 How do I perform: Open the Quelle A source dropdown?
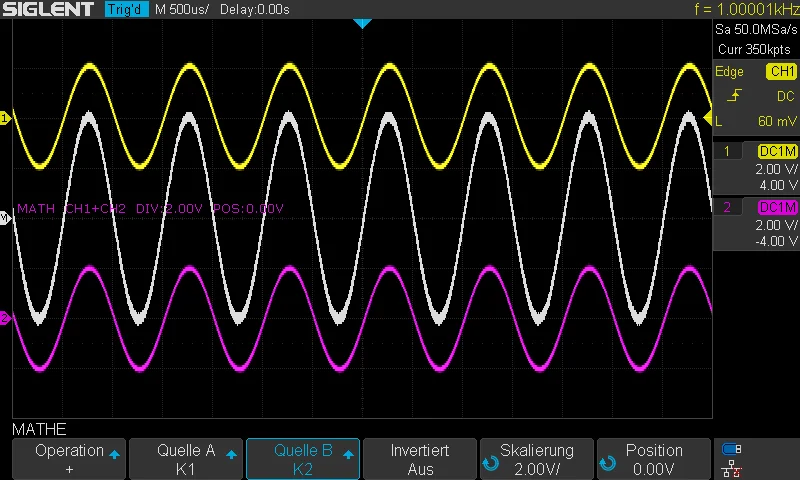(186, 460)
